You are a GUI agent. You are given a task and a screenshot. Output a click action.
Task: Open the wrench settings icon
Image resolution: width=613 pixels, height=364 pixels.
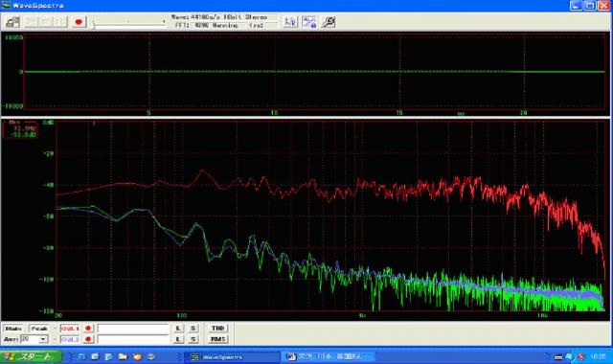click(328, 22)
